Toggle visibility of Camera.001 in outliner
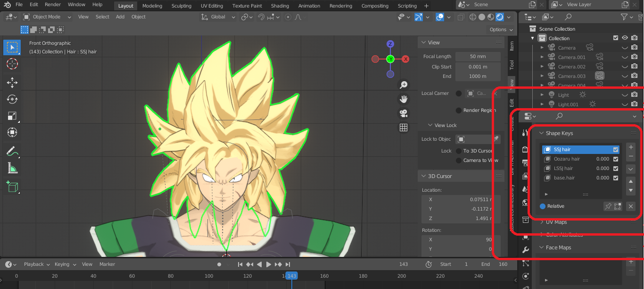The height and width of the screenshot is (289, 644). 625,57
